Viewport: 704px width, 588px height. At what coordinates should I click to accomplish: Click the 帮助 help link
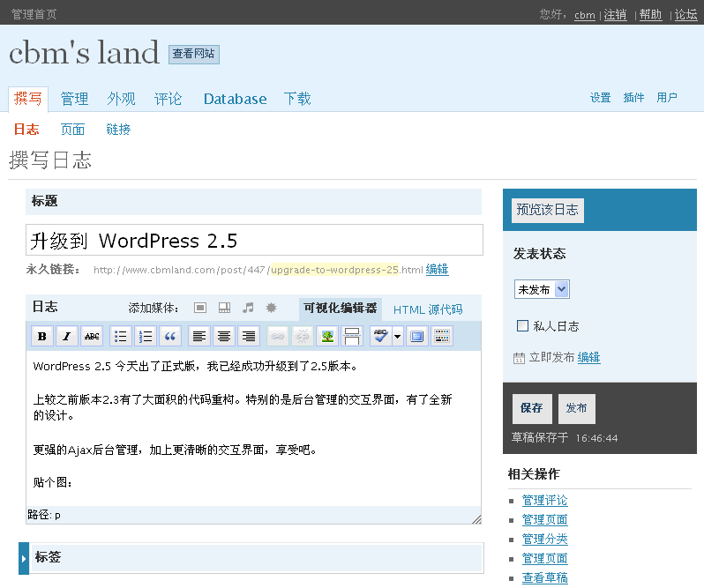click(x=650, y=15)
